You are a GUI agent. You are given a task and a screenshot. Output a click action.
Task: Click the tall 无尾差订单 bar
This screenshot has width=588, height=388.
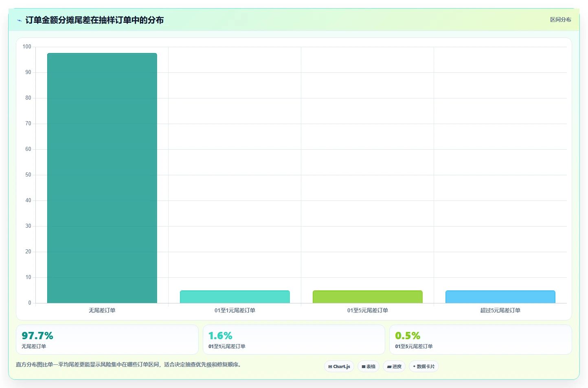[x=102, y=178]
